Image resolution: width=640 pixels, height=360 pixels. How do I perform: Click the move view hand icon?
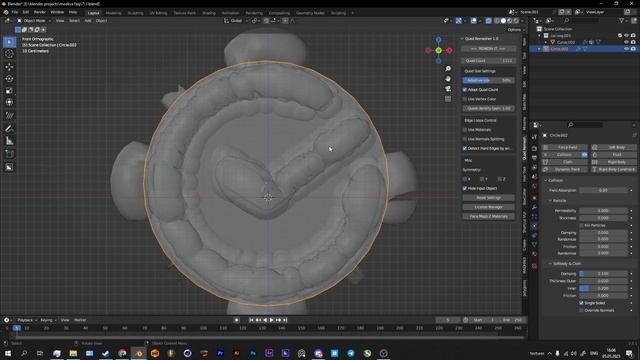coord(448,78)
